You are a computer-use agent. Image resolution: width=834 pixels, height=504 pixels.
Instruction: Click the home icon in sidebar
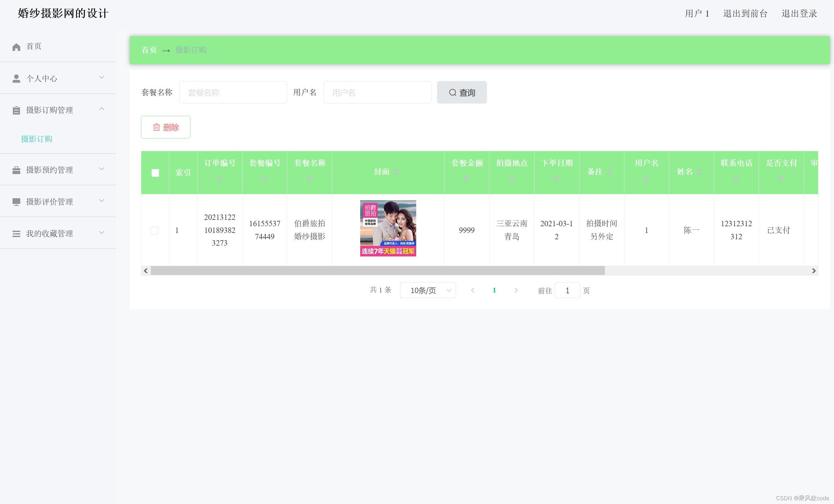pos(16,47)
